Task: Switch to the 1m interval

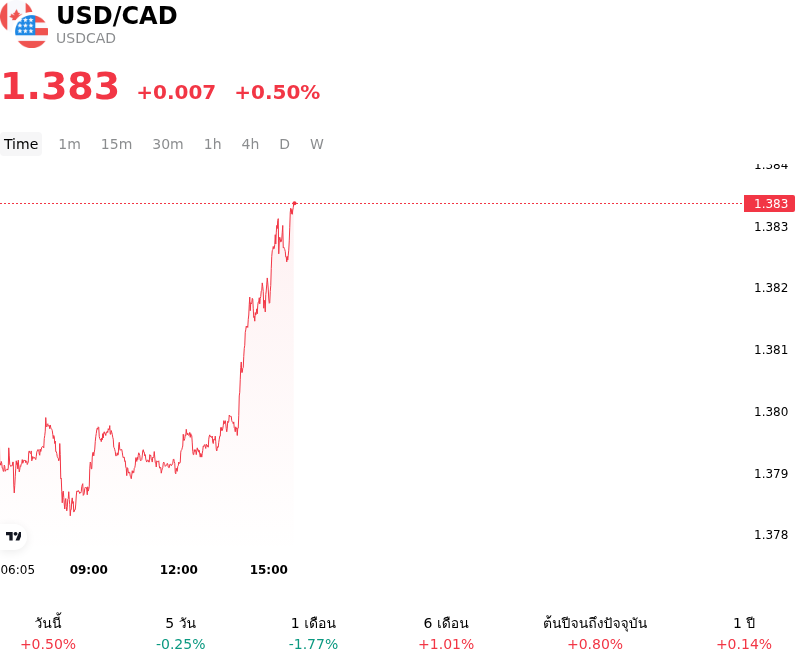Action: (69, 144)
